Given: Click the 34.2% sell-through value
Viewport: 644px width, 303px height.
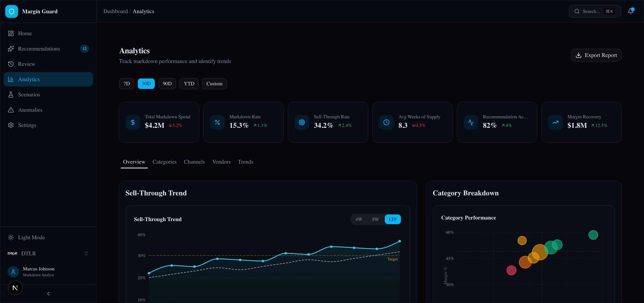Looking at the screenshot, I should tap(323, 125).
